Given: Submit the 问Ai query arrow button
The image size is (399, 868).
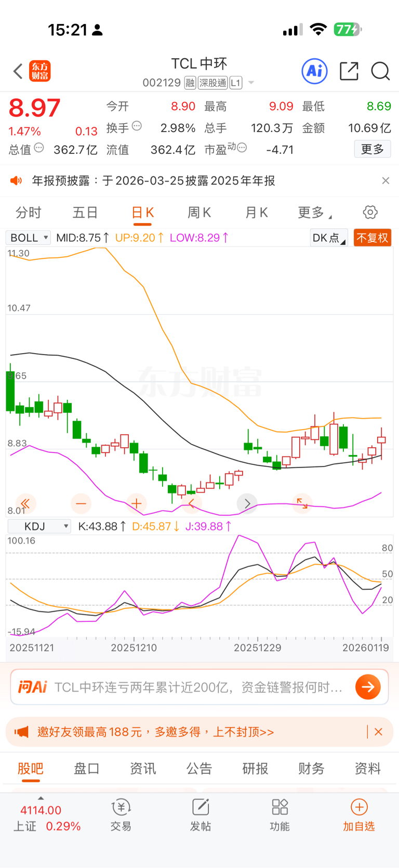Looking at the screenshot, I should [368, 687].
